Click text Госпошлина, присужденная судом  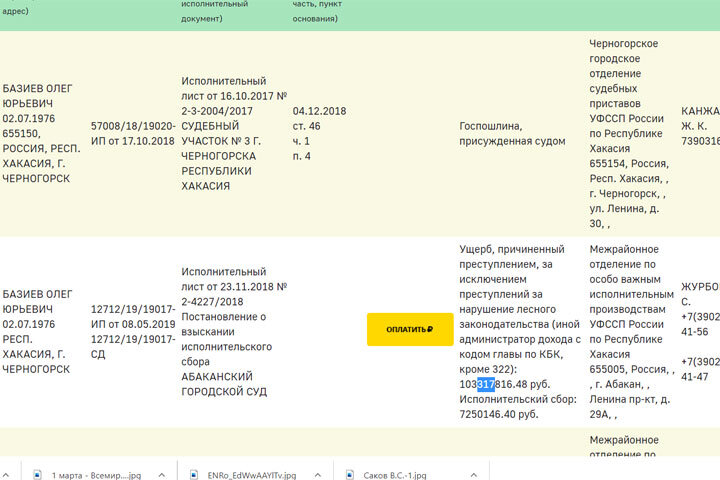click(512, 133)
